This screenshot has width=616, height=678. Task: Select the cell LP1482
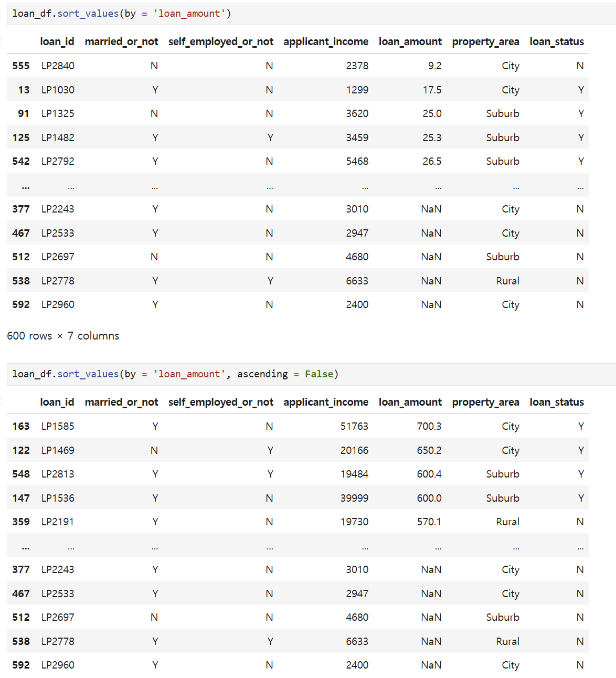(58, 137)
